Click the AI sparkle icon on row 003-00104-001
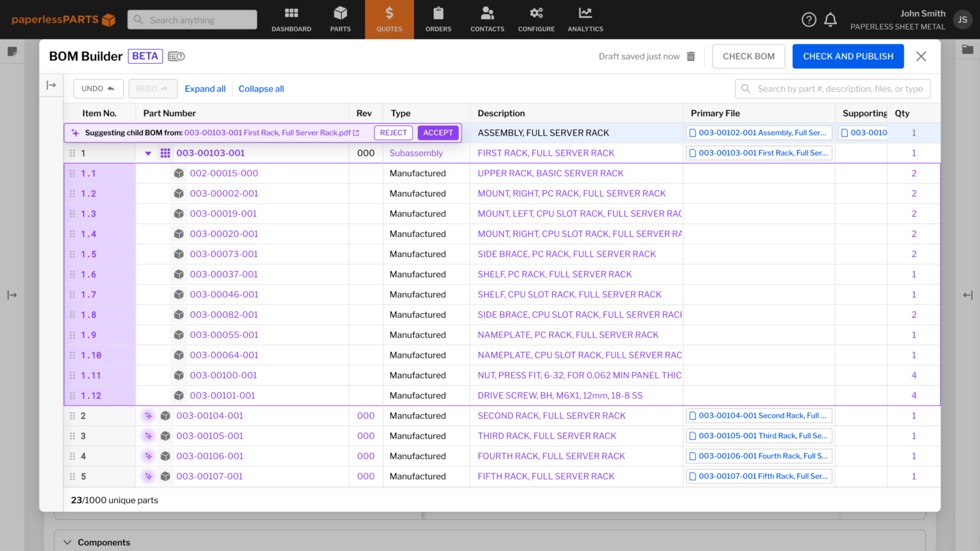Image resolution: width=980 pixels, height=551 pixels. click(x=149, y=415)
